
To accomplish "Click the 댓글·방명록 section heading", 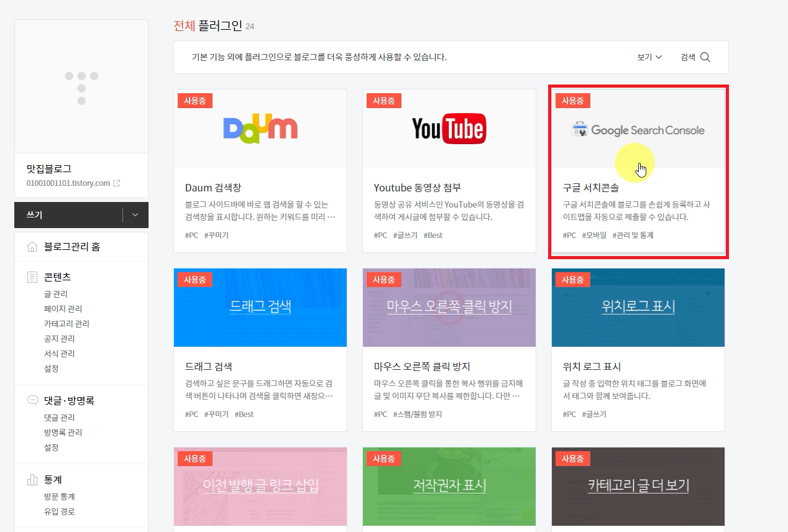I will (69, 400).
